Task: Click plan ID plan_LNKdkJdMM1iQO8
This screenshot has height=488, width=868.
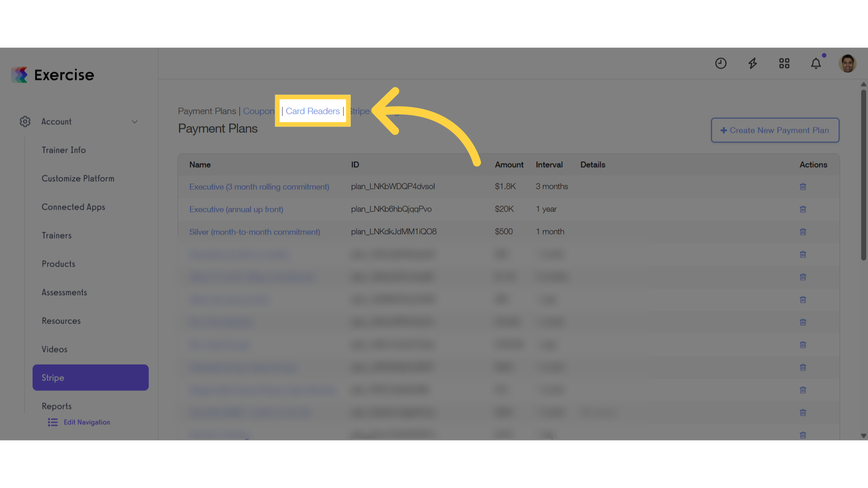Action: click(394, 231)
